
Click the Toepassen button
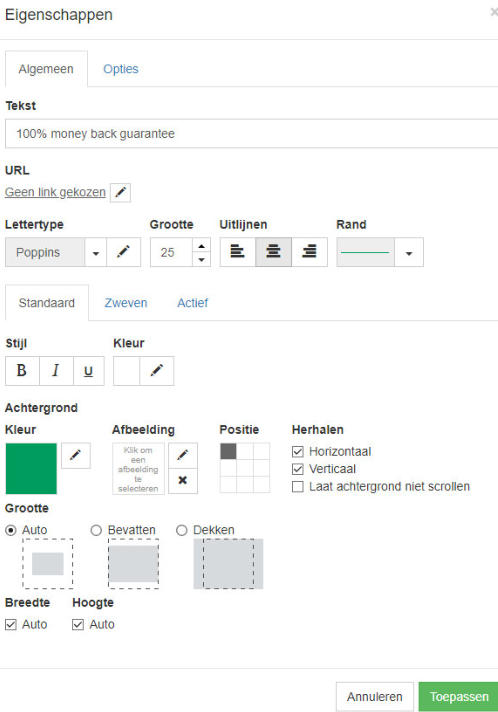[459, 697]
